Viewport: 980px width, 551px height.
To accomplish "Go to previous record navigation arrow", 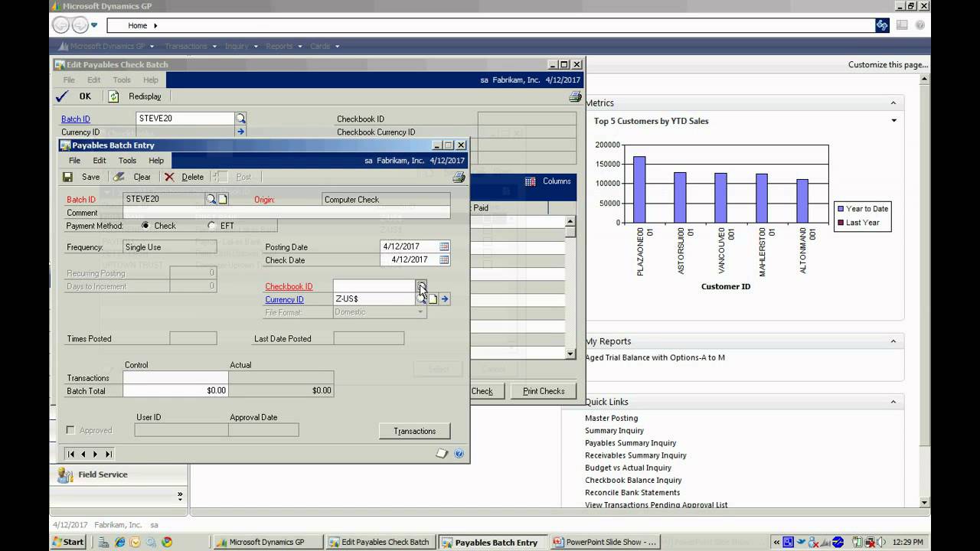I will (x=83, y=454).
